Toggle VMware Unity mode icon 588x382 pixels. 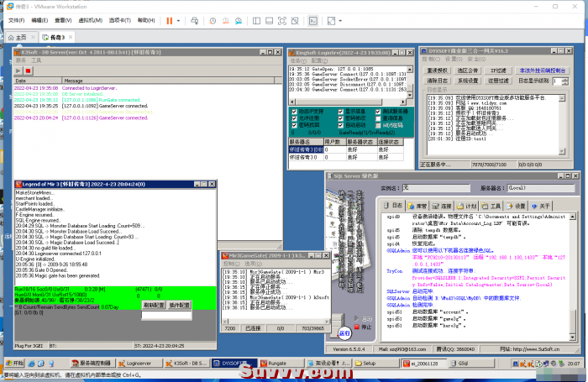(x=295, y=21)
